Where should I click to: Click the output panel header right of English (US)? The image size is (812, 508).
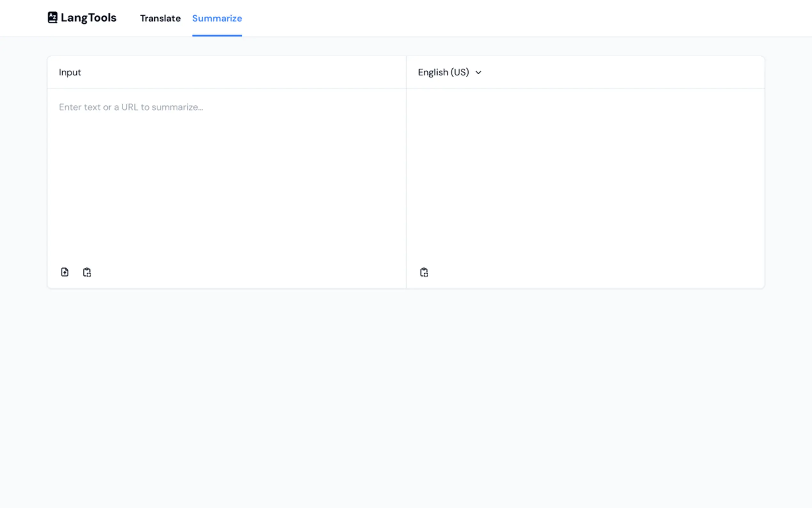point(621,72)
